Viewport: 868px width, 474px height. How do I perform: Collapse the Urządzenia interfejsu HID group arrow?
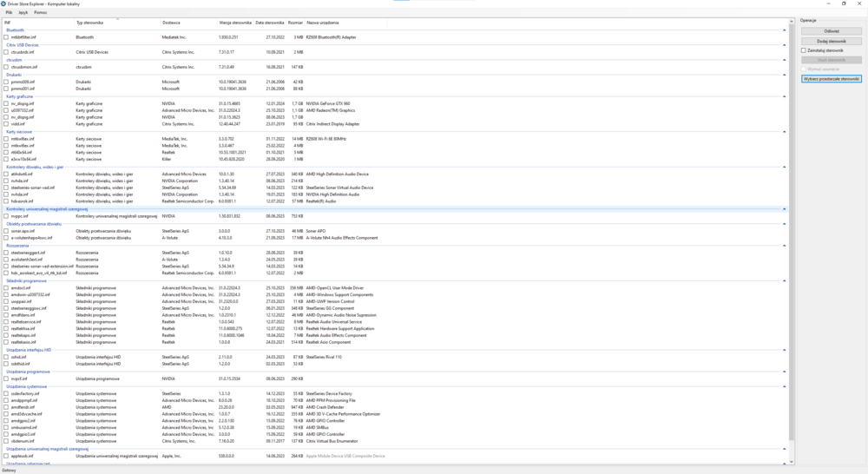784,350
